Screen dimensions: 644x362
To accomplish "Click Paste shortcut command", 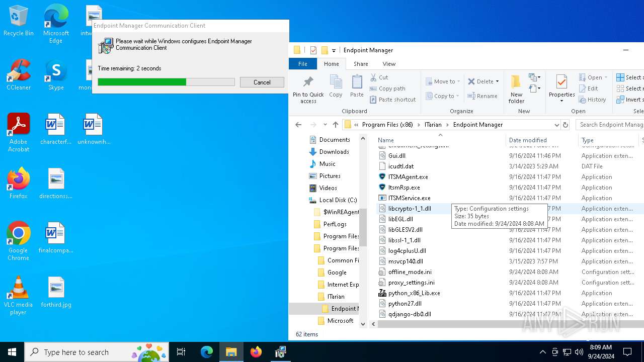I will tap(392, 100).
